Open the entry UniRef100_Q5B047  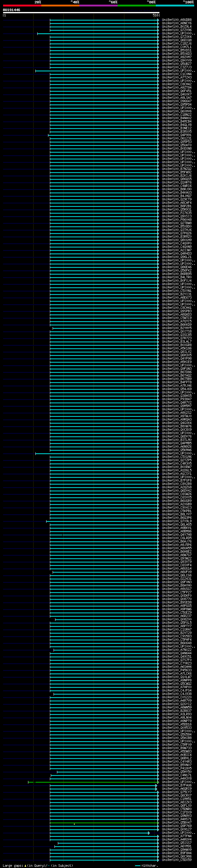click(x=177, y=823)
